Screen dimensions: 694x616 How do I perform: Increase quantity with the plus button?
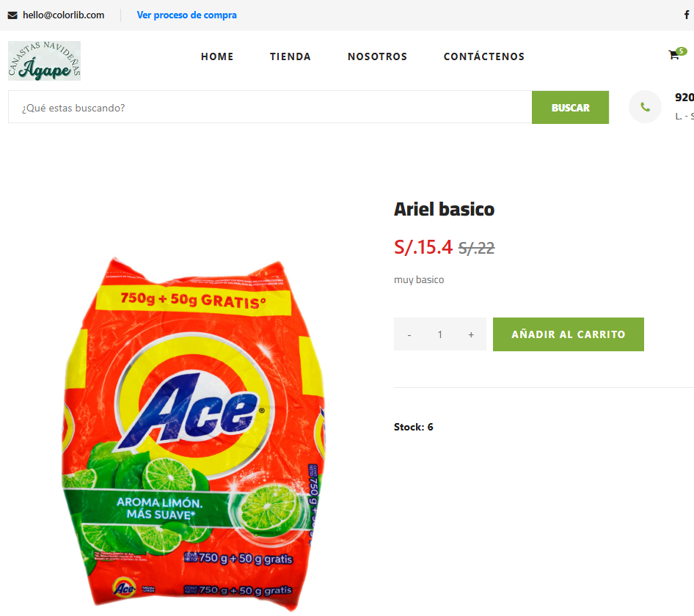pyautogui.click(x=471, y=334)
